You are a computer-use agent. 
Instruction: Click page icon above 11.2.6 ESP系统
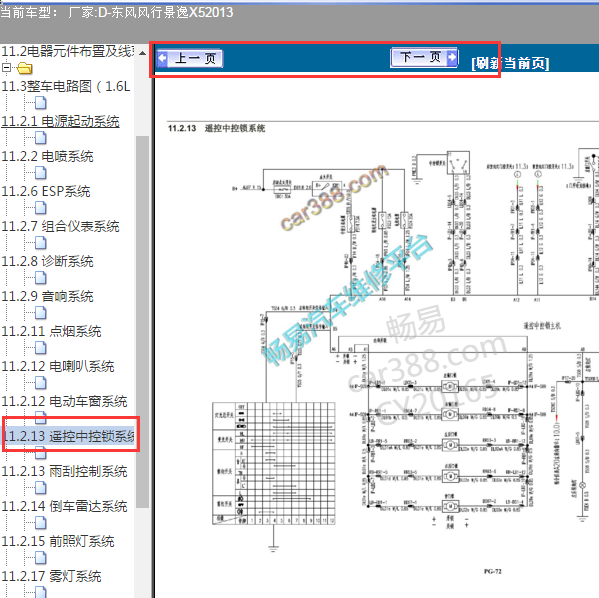click(x=40, y=173)
